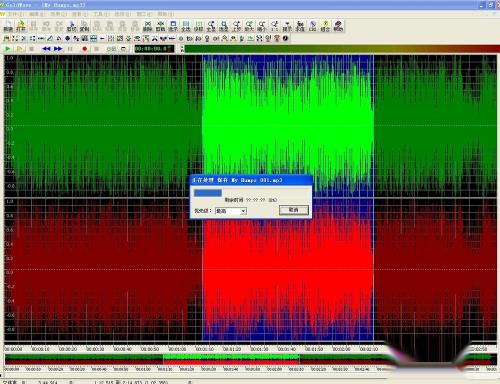The height and width of the screenshot is (384, 500).
Task: Click the Fast Forward button
Action: pyautogui.click(x=58, y=49)
